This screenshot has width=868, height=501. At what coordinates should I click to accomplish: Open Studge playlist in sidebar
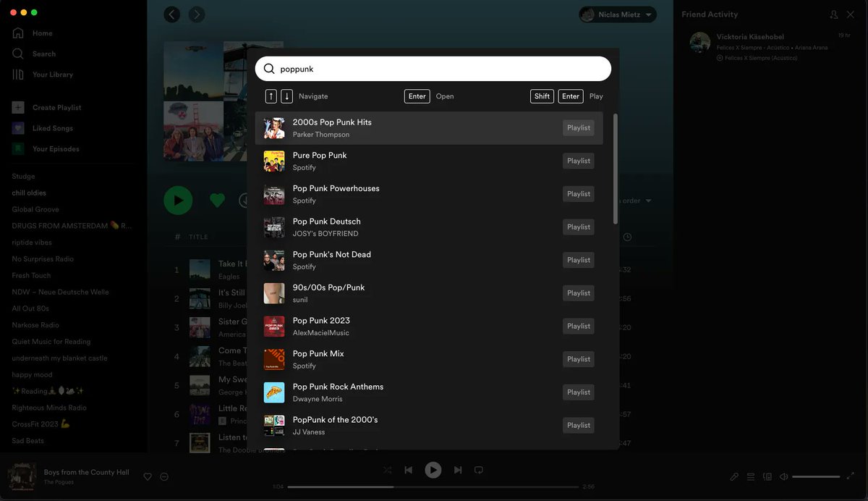pyautogui.click(x=23, y=177)
